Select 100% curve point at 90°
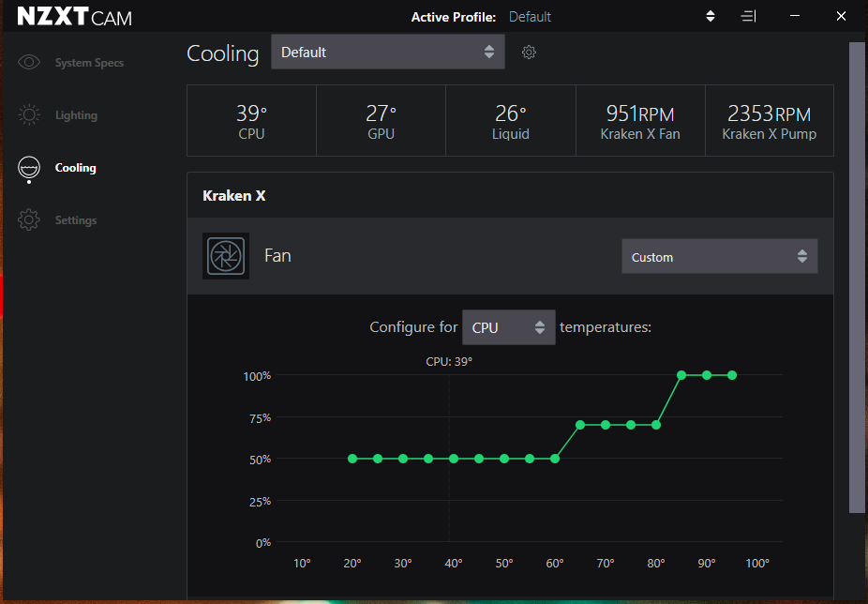868x604 pixels. click(x=707, y=375)
